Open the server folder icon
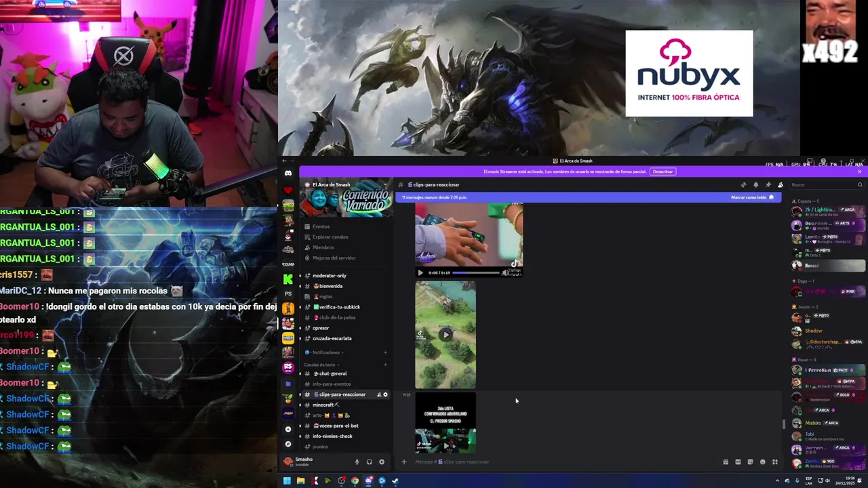 288,384
